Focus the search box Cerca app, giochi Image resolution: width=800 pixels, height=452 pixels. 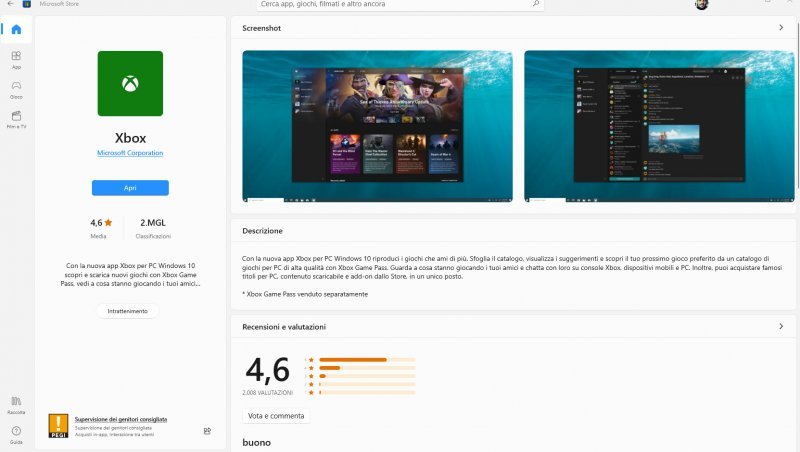point(400,4)
